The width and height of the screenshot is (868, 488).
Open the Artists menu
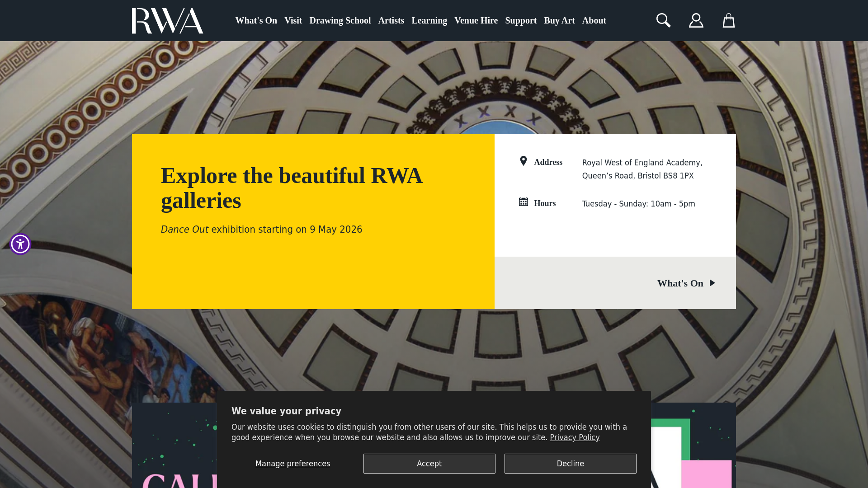(391, 20)
